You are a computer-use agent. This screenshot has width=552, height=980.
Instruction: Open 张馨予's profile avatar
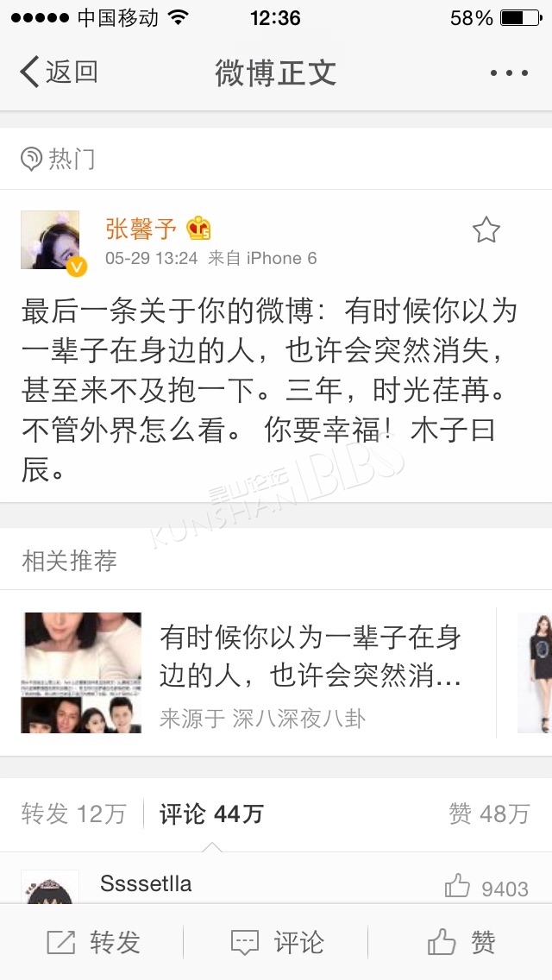coord(50,240)
